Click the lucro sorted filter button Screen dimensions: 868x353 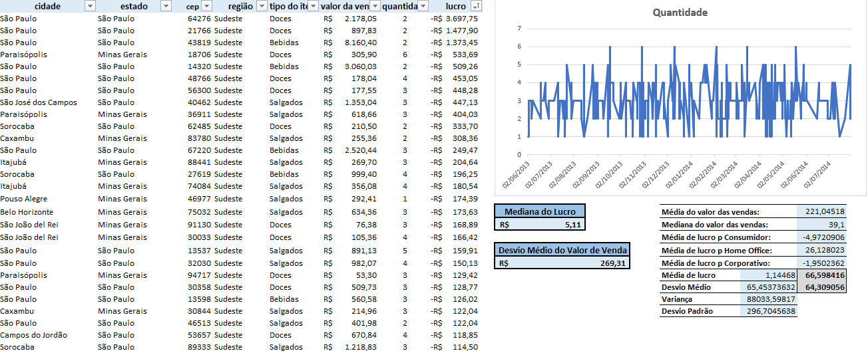475,6
